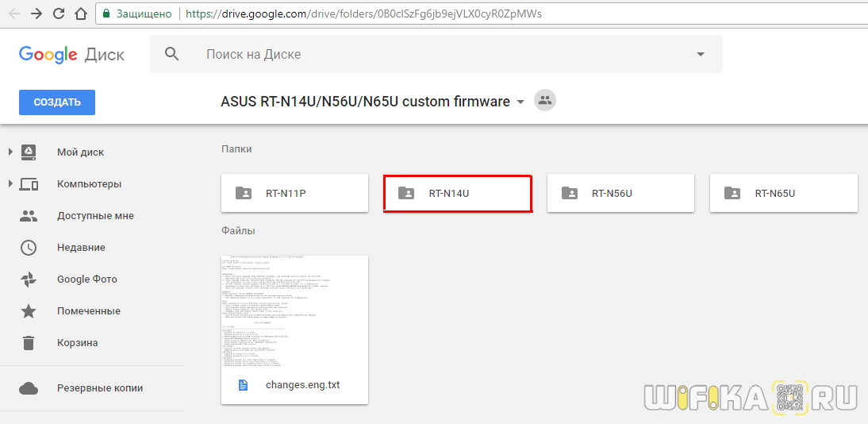Click the Резервные копии cloud icon
Viewport: 868px width, 424px height.
[x=29, y=388]
